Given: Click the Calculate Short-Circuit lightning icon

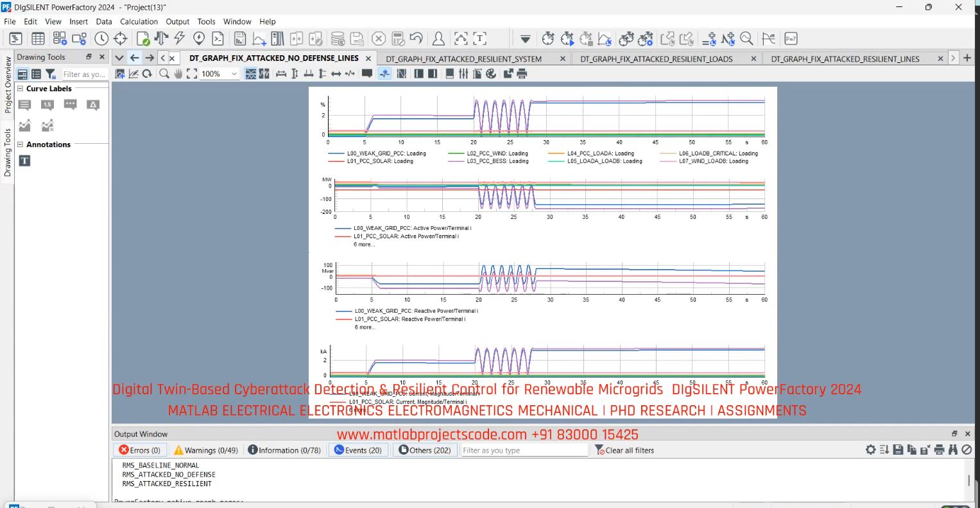Looking at the screenshot, I should pyautogui.click(x=180, y=39).
